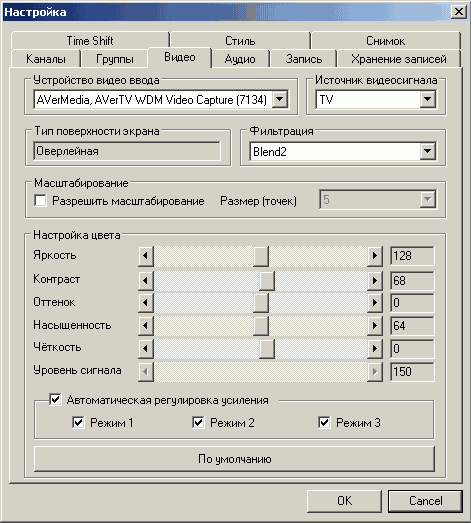
Task: Click the Насыщенность slider thumb
Action: click(261, 326)
